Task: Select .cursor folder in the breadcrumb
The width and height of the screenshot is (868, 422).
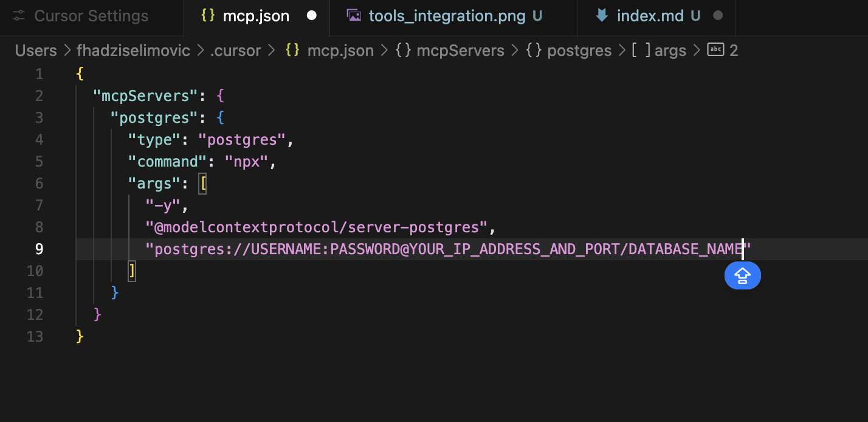Action: [235, 50]
